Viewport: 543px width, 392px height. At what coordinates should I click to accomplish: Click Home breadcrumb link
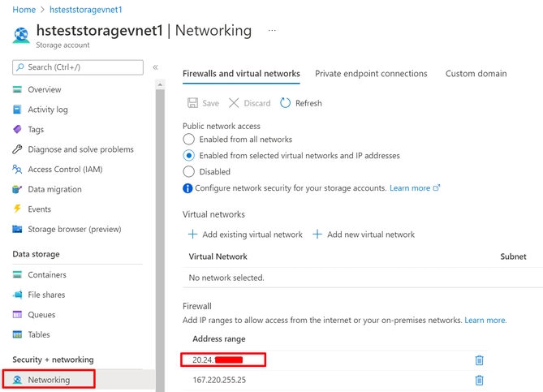(x=24, y=10)
